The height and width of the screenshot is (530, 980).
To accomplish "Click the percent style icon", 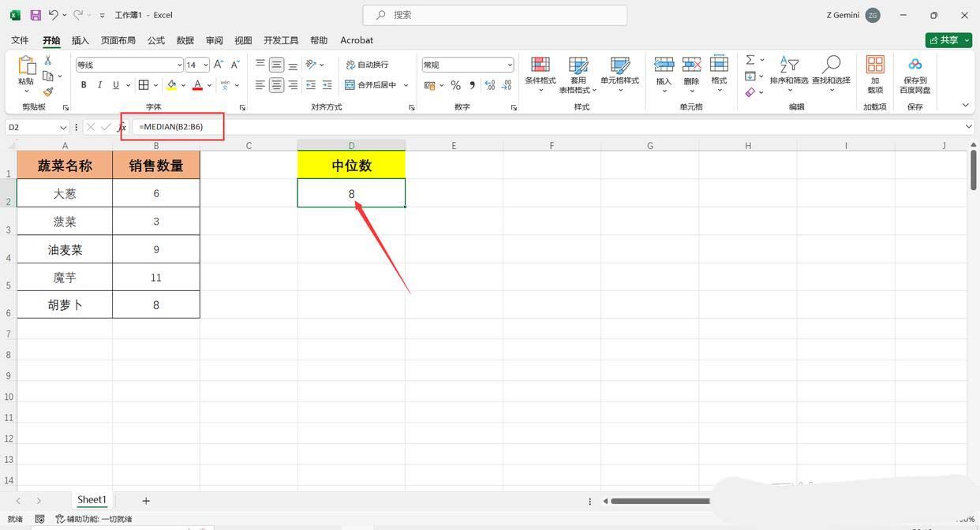I will point(455,85).
